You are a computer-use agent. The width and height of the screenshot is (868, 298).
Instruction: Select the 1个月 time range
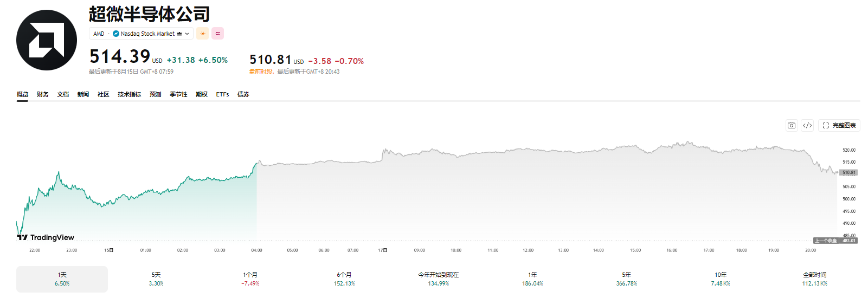(250, 279)
